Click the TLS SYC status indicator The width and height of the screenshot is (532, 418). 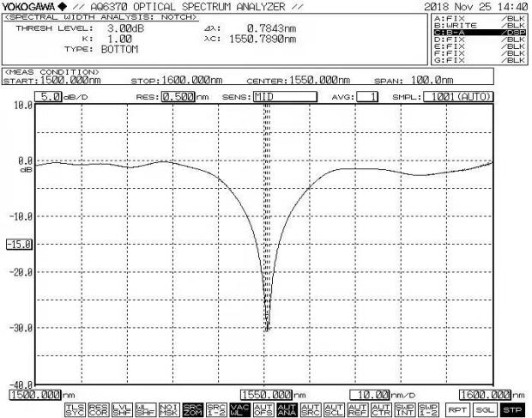76,409
